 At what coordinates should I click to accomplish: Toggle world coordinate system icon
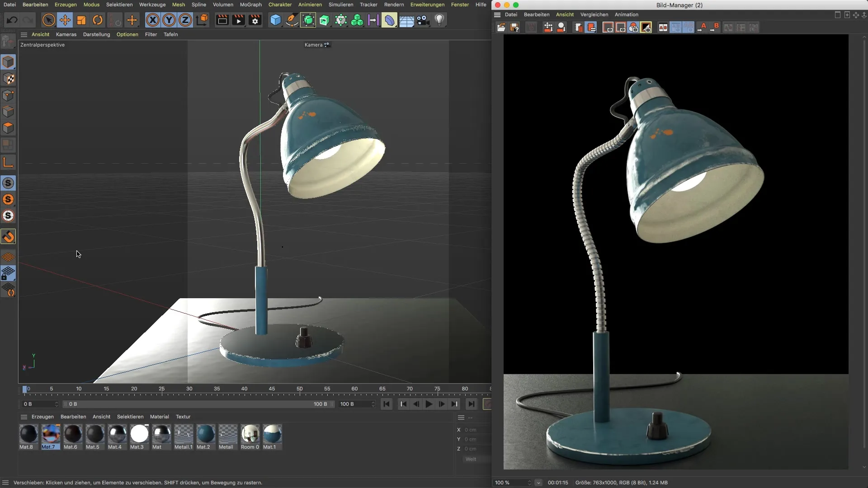203,20
